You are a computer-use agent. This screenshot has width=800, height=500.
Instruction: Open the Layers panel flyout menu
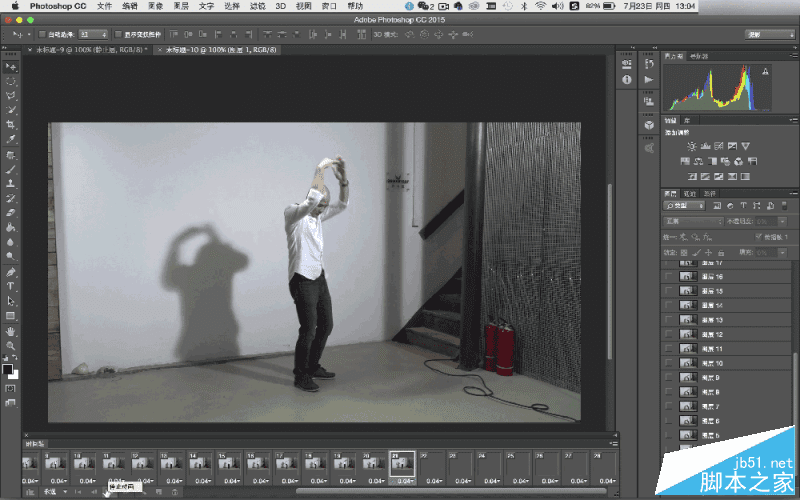click(793, 193)
